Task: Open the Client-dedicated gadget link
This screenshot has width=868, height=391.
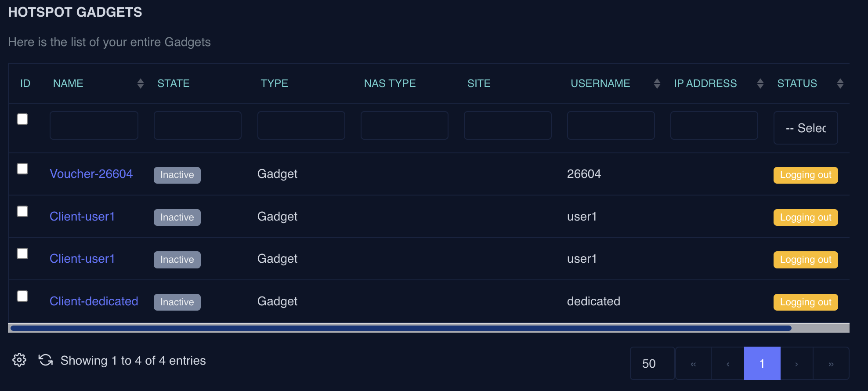Action: (94, 301)
